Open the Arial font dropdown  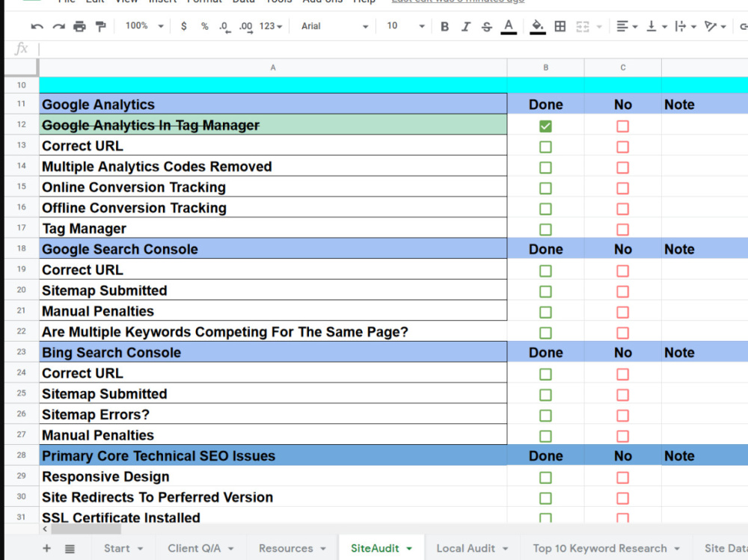coord(334,26)
